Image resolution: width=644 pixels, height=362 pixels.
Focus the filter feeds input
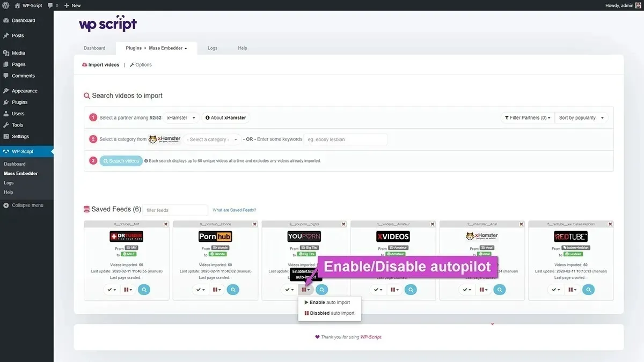(x=175, y=210)
